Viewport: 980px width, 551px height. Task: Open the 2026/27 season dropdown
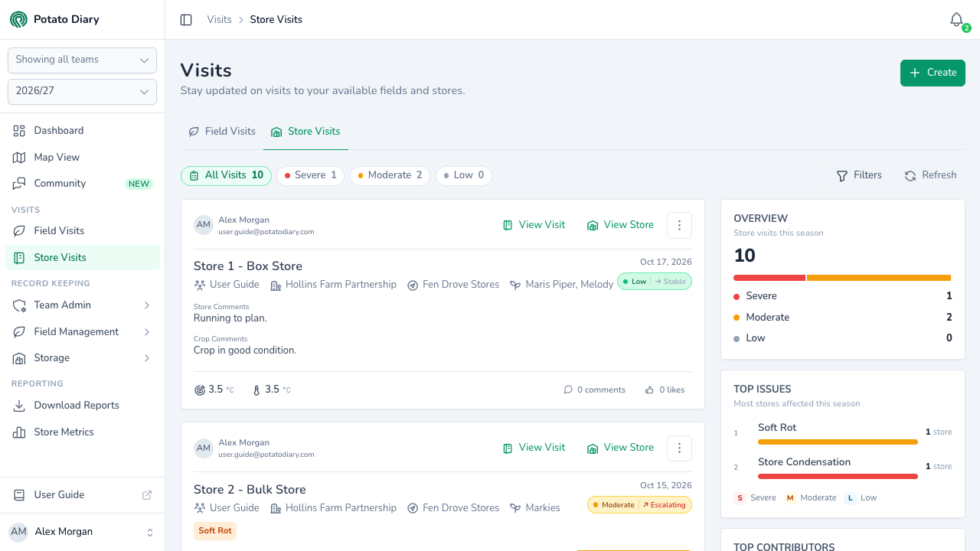tap(82, 92)
